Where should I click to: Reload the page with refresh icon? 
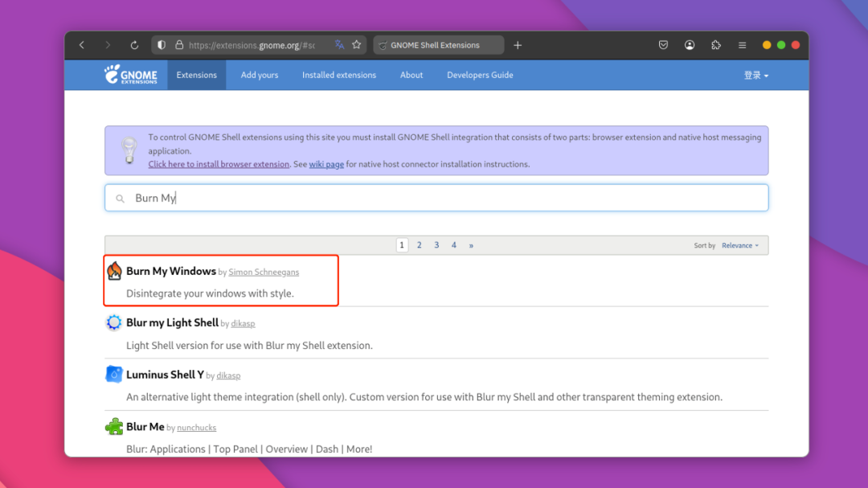point(134,45)
